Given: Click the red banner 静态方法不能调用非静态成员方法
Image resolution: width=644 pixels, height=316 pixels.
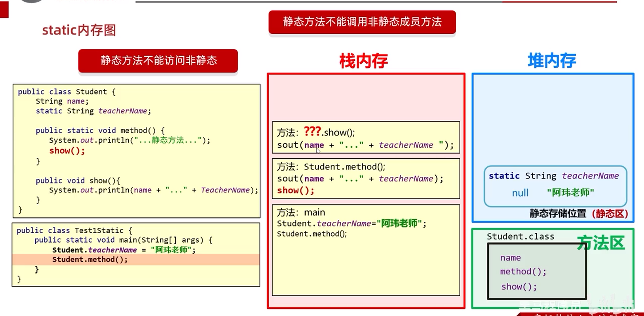Looking at the screenshot, I should point(362,22).
